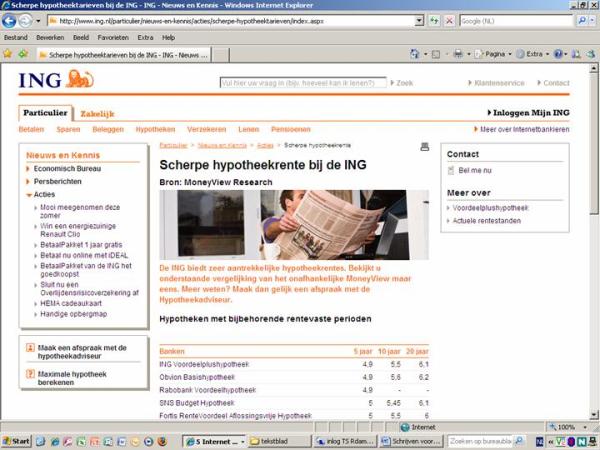Screen dimensions: 600x450
Task: Click the Klantenservice link
Action: coord(496,83)
